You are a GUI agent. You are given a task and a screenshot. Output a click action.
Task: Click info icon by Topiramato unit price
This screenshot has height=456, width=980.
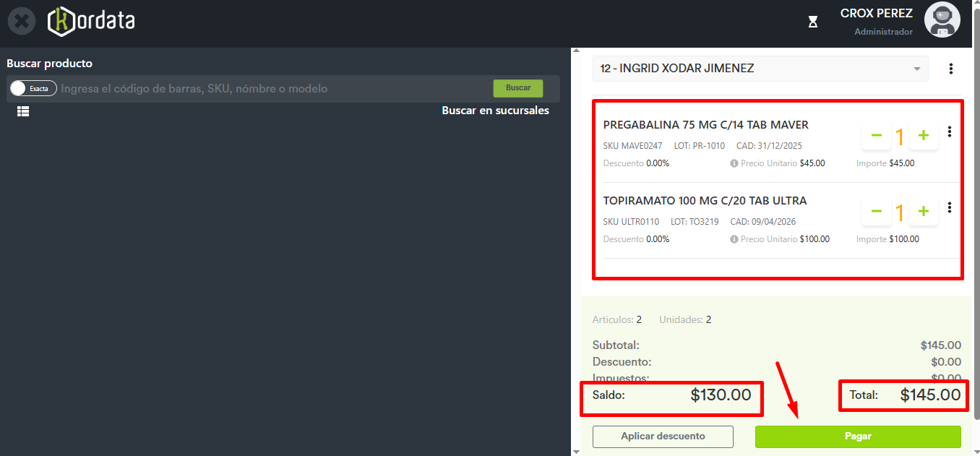[734, 239]
